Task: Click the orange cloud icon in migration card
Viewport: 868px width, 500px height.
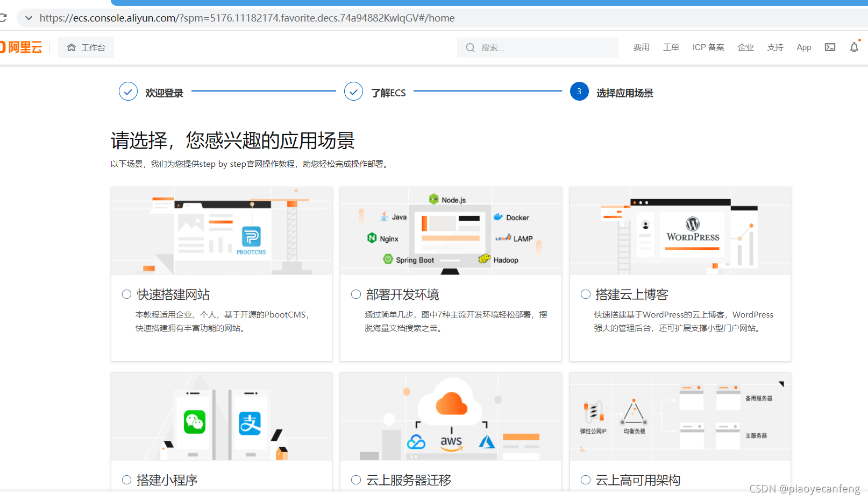Action: [451, 403]
